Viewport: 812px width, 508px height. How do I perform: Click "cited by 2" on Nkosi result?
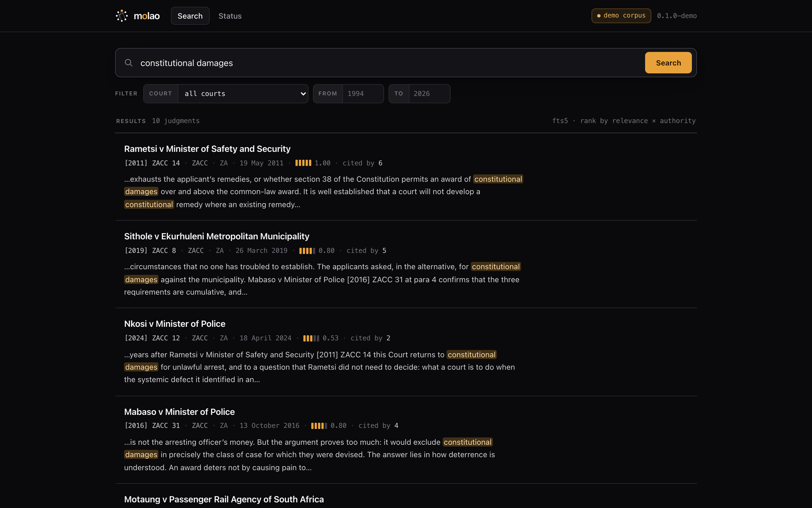(370, 338)
